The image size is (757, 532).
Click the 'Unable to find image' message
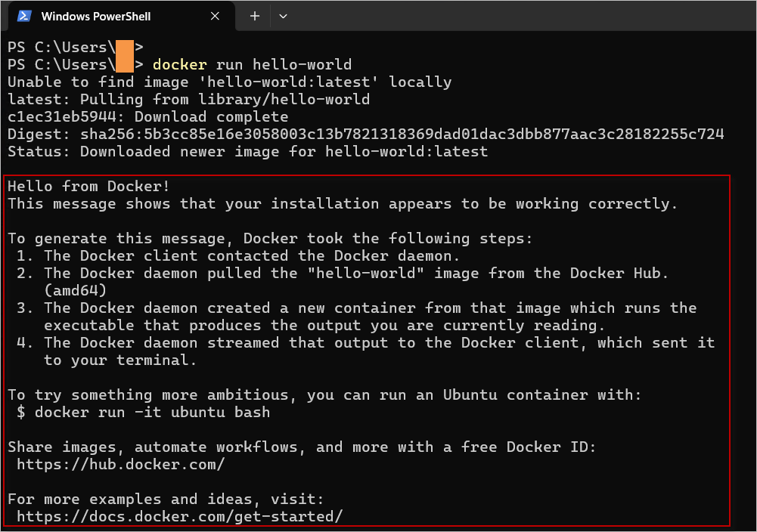[229, 82]
